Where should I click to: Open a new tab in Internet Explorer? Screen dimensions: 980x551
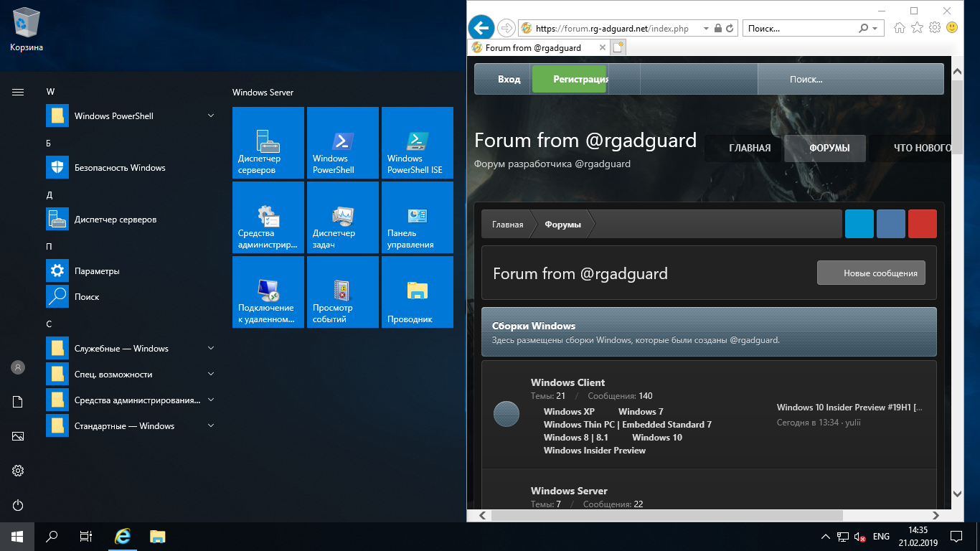618,48
